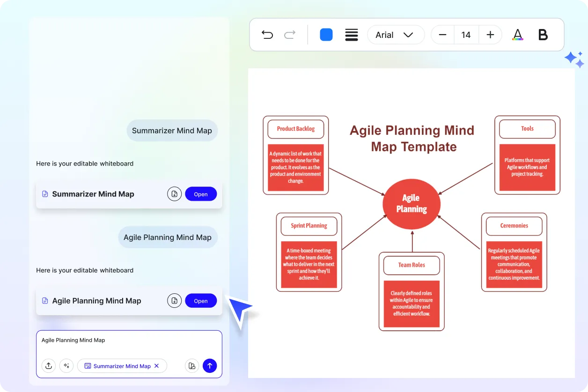Send the prompt with arrow button

[x=210, y=366]
